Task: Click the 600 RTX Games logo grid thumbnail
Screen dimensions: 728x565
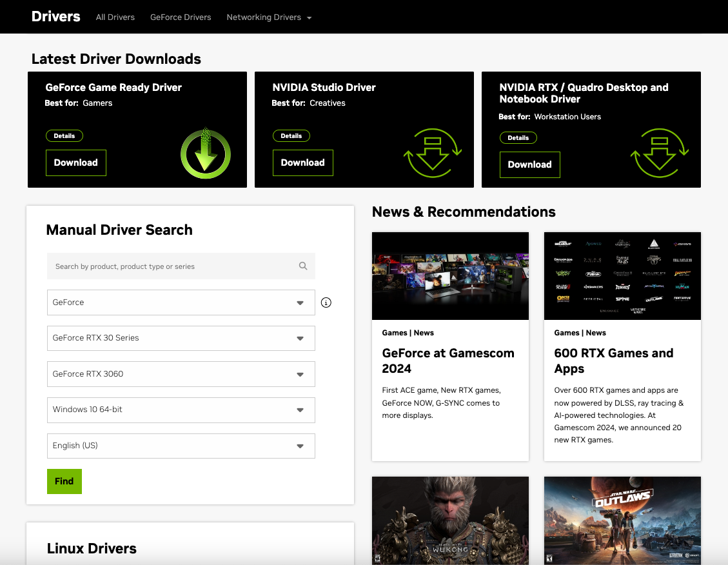Action: (x=622, y=276)
